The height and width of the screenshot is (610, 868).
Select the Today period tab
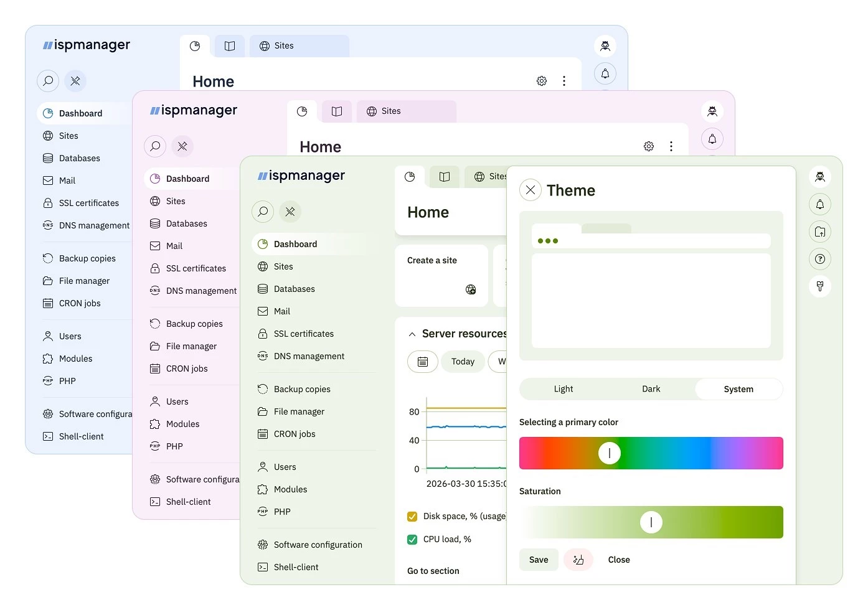(x=463, y=362)
